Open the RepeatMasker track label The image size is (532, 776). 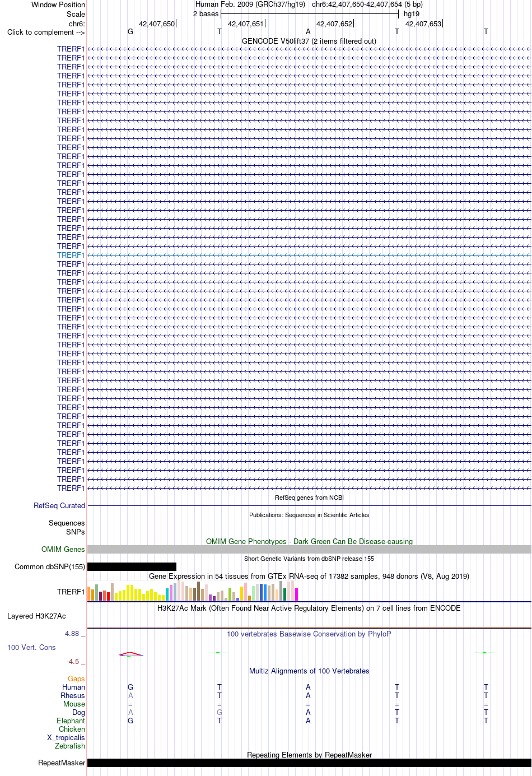(62, 763)
